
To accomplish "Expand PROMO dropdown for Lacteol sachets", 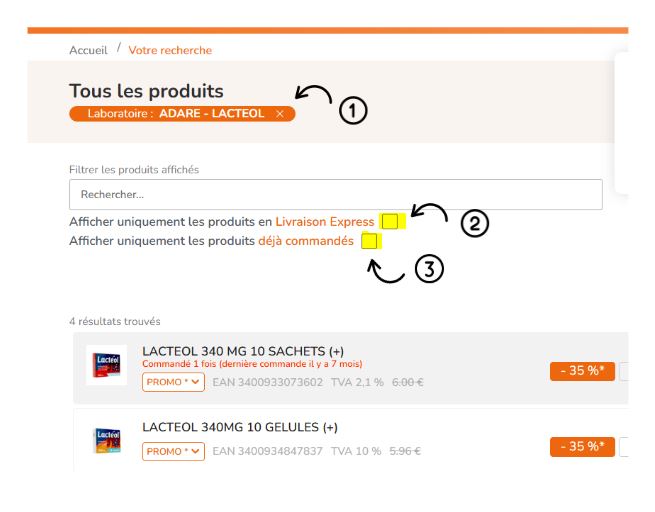I will click(x=174, y=382).
